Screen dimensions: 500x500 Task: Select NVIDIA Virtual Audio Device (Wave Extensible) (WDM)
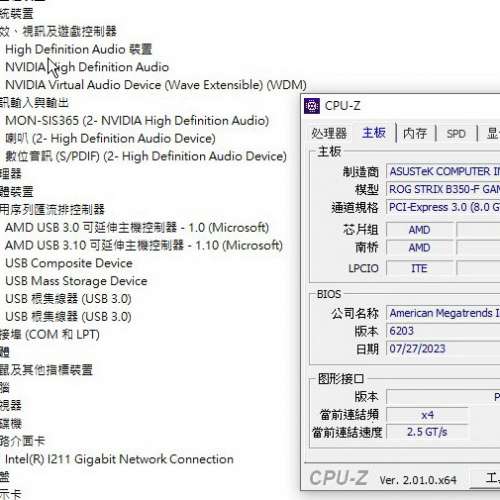[156, 85]
